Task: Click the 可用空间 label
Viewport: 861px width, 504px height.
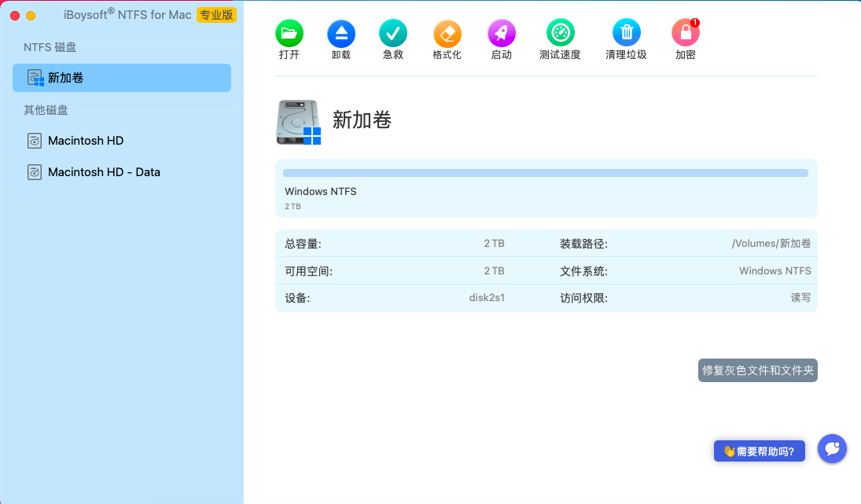Action: (x=308, y=270)
